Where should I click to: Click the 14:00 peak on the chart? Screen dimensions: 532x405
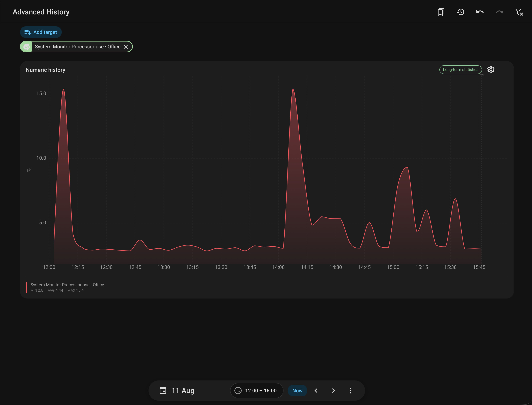(293, 90)
